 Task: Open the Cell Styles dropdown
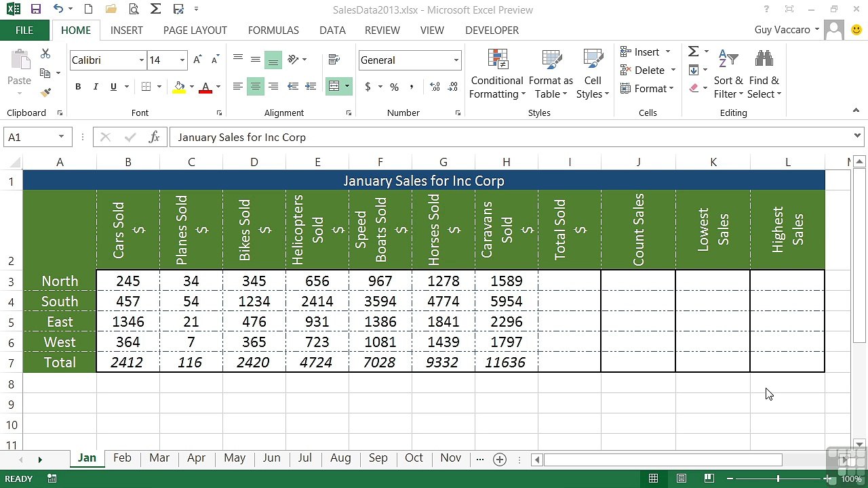coord(593,75)
